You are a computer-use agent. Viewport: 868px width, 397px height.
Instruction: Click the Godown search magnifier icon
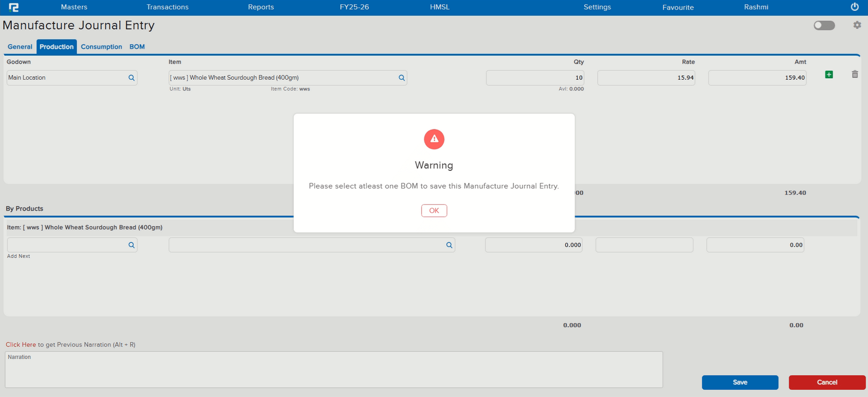tap(132, 78)
